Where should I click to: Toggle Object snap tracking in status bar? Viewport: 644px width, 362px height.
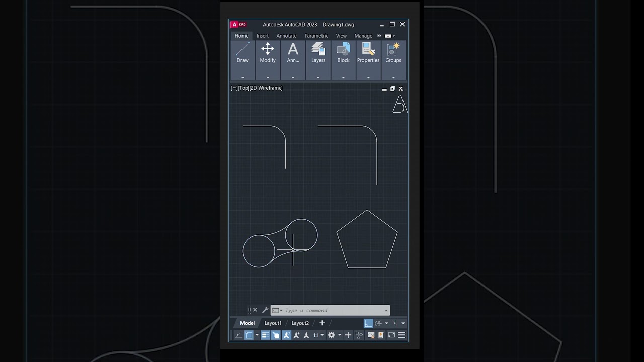pos(238,335)
